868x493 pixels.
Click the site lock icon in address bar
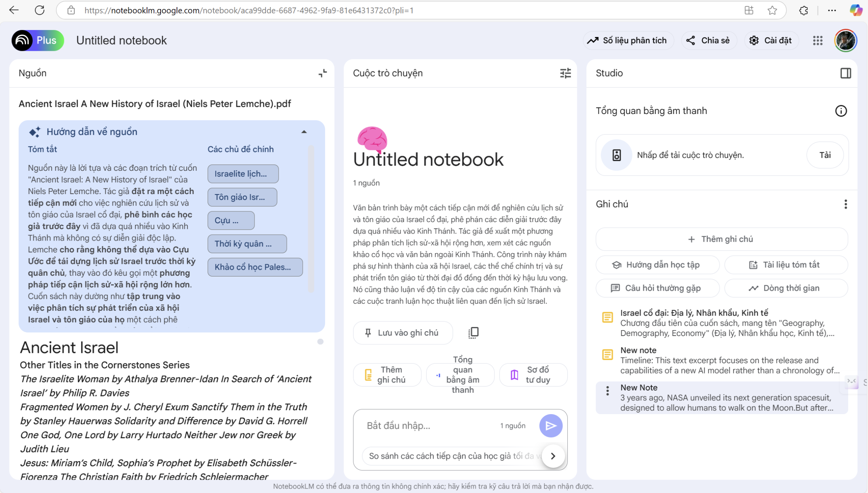71,10
